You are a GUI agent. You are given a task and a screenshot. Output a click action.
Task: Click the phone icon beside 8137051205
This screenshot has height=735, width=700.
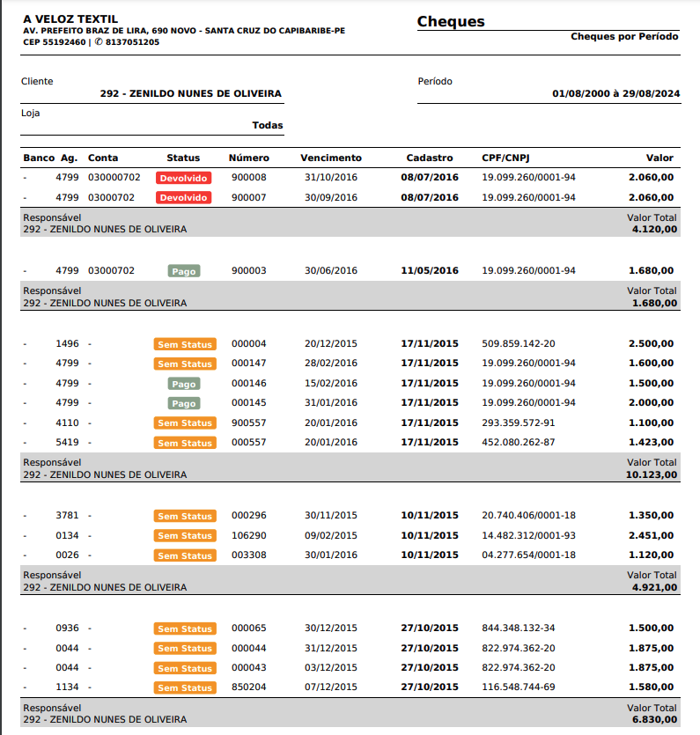(99, 41)
